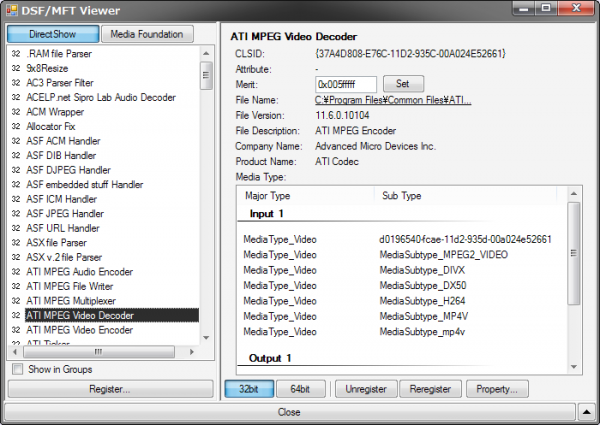This screenshot has width=600, height=425.
Task: Enable the Show in Groups checkbox
Action: pos(17,369)
